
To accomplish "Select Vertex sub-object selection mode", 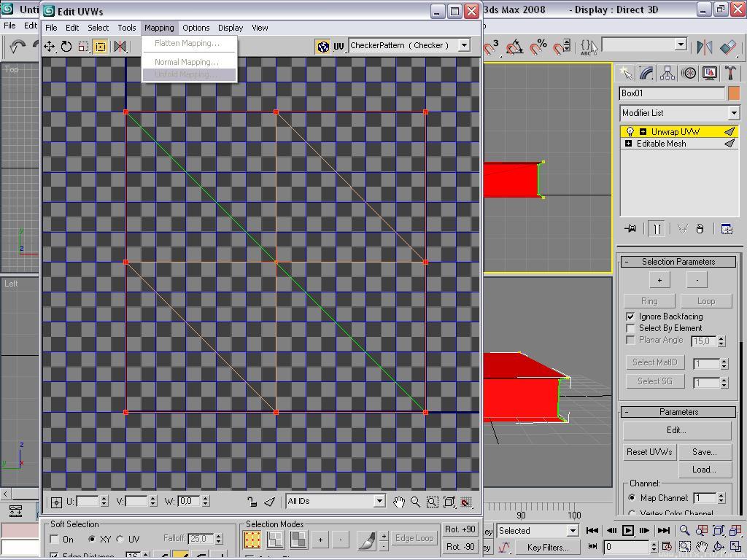I will pyautogui.click(x=252, y=540).
